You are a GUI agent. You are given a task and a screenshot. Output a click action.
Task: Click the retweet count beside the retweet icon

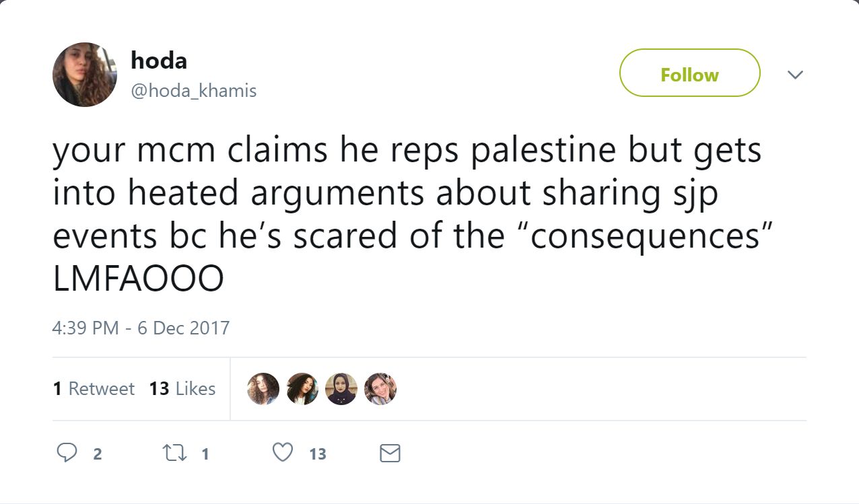205,454
